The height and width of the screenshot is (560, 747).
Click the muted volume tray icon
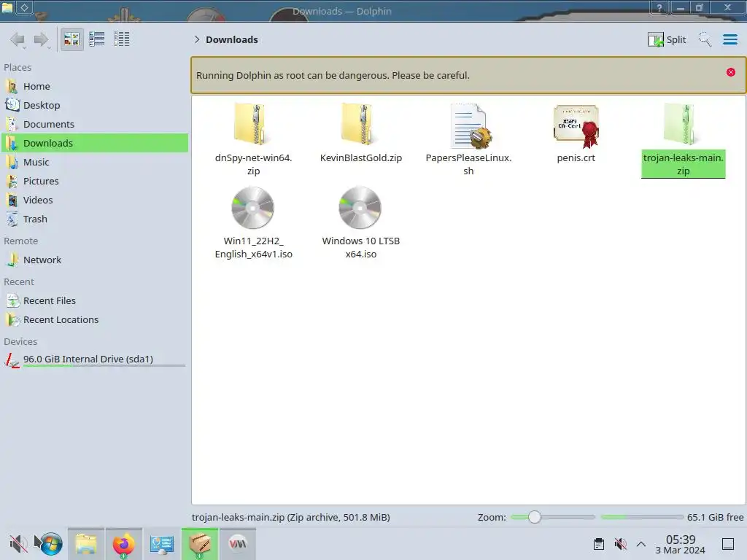click(x=620, y=544)
